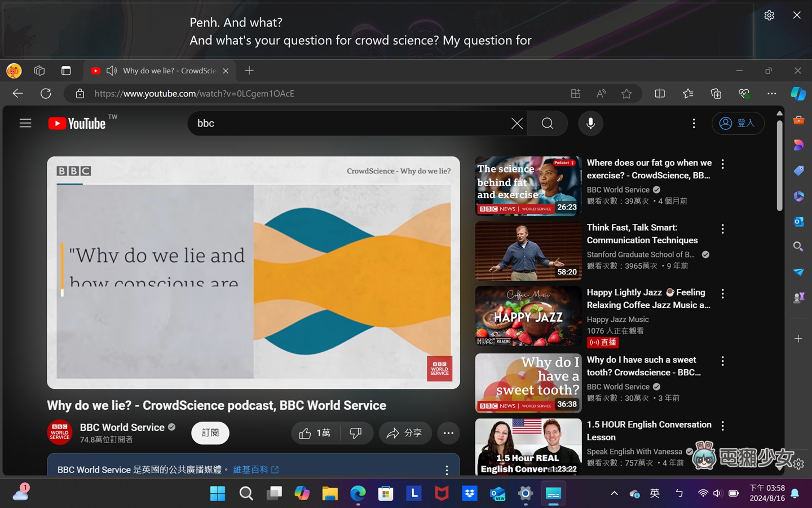Viewport: 812px width, 508px height.
Task: Open Browser essentials heart icon
Action: coord(744,94)
